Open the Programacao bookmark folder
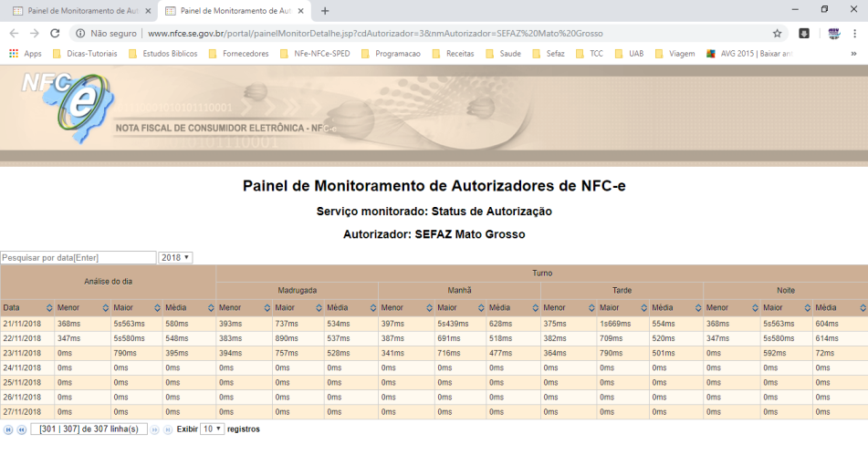This screenshot has width=868, height=465. tap(391, 54)
